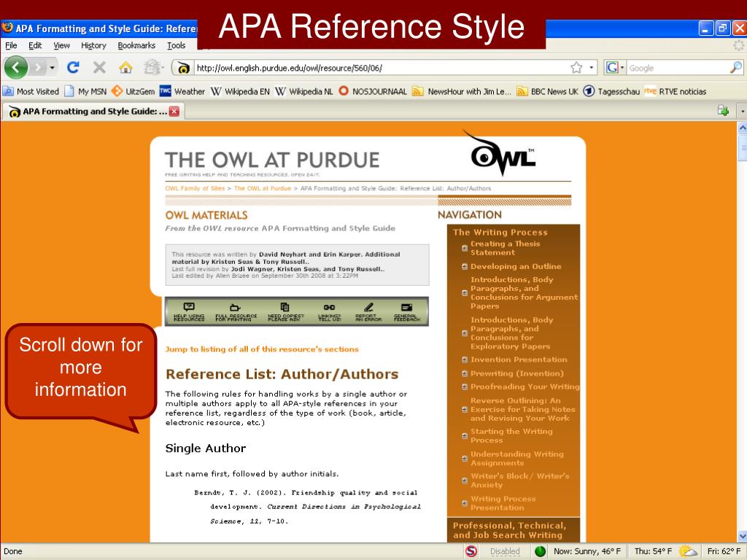Click the URL address field
The width and height of the screenshot is (747, 560).
click(381, 68)
